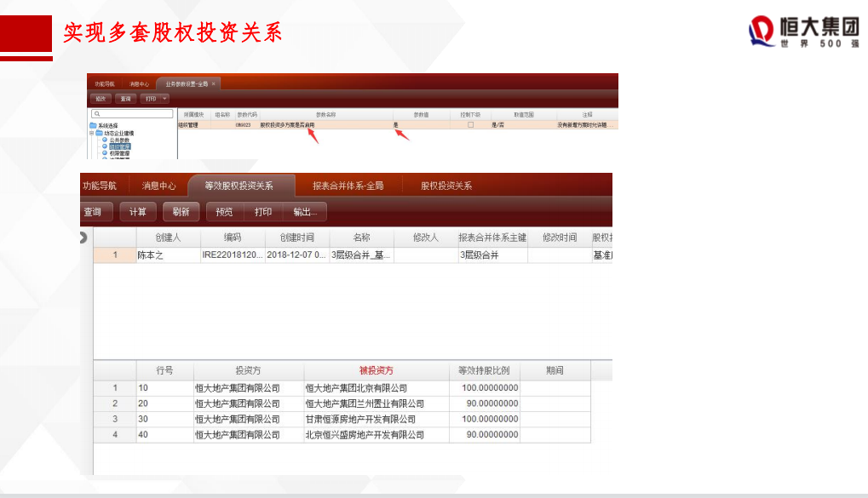This screenshot has height=498, width=868.
Task: Focus the tree search input field
Action: tap(132, 114)
